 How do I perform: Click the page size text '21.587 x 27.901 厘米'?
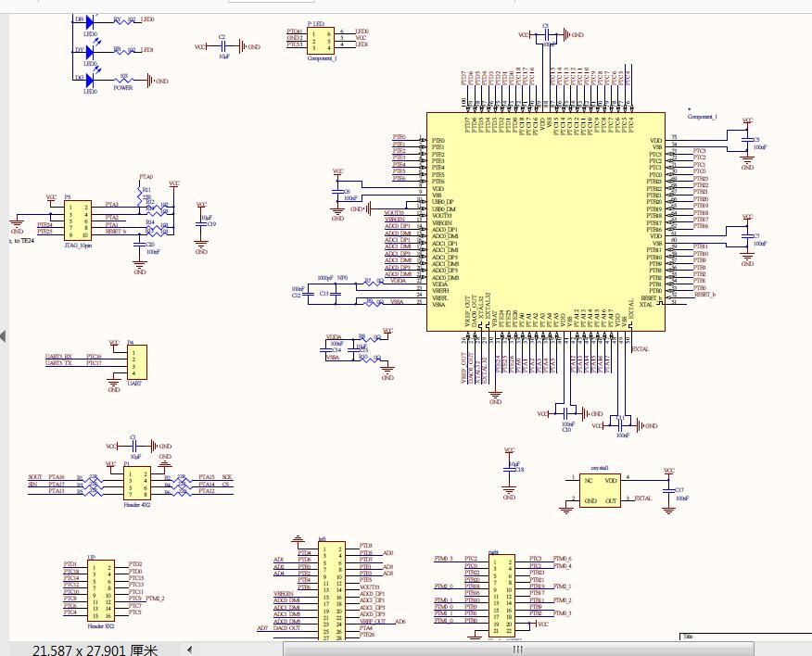95,650
